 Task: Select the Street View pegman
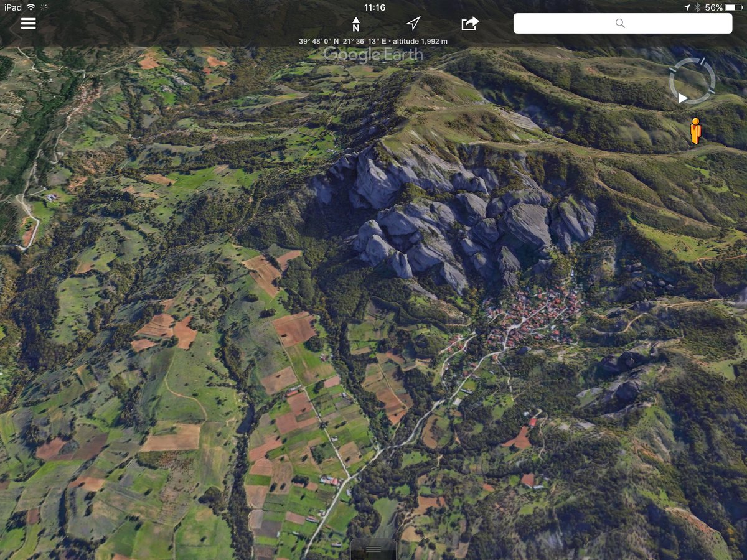point(695,131)
